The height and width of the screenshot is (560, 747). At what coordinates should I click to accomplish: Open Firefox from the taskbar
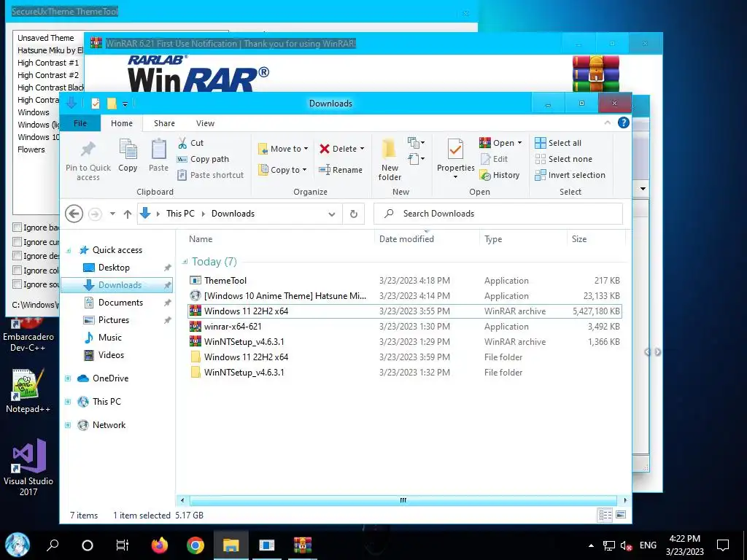tap(160, 545)
